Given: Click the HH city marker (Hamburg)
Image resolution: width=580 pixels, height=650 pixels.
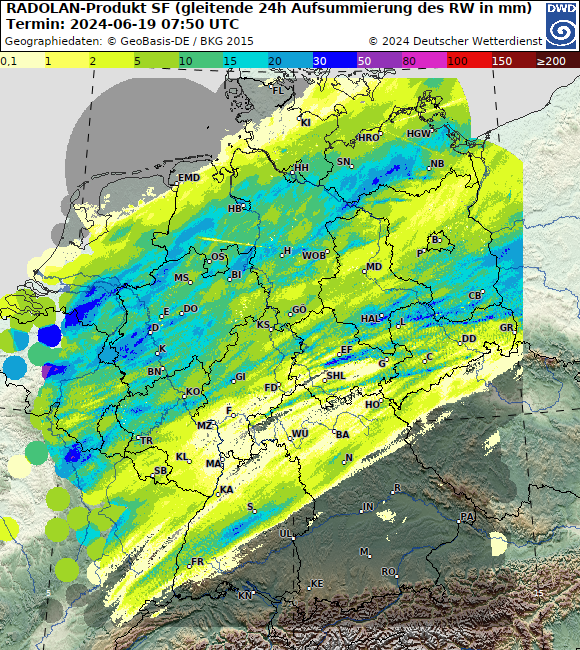Looking at the screenshot, I should coord(291,170).
